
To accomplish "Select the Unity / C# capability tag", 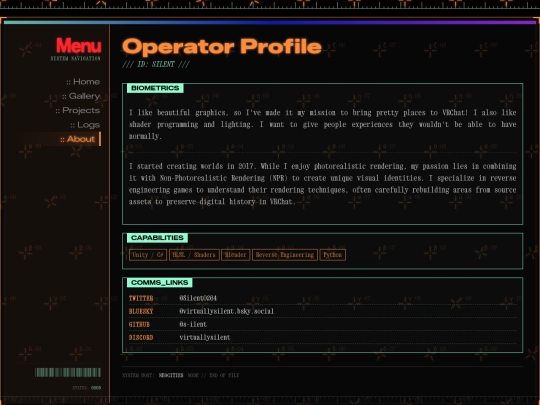I will (x=148, y=255).
